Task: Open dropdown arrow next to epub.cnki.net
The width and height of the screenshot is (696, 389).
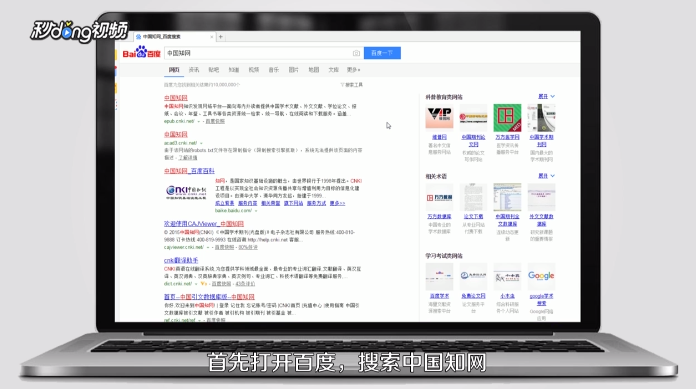Action: click(x=199, y=121)
